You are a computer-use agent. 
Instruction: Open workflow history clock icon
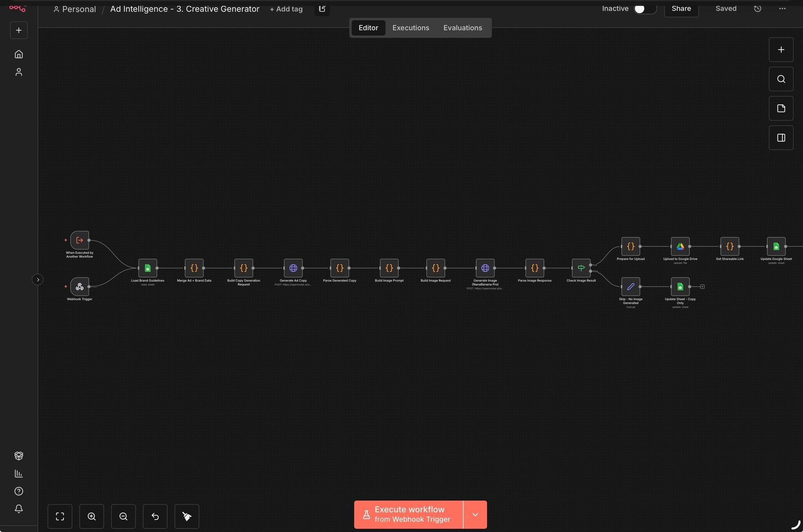757,9
